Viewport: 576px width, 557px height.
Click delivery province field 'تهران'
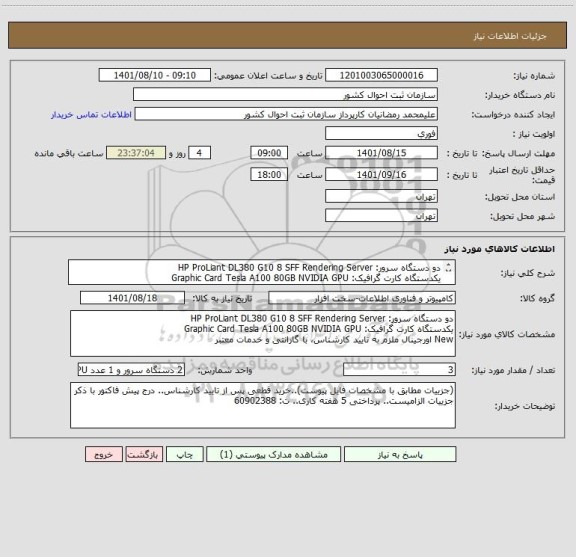click(381, 196)
